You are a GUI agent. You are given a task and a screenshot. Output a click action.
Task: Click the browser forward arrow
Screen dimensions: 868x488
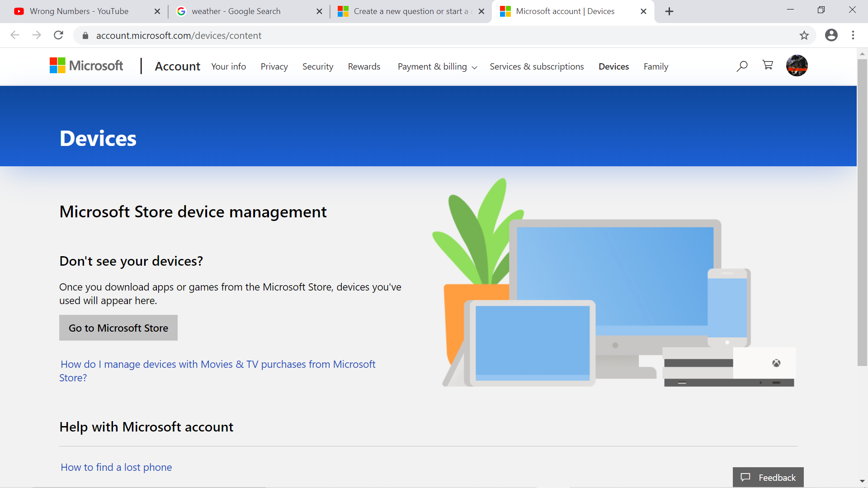37,35
